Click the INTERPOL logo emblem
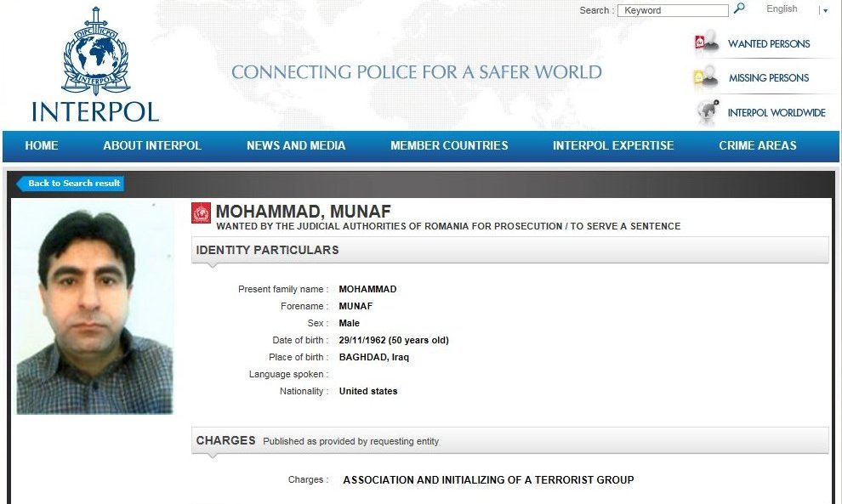Screen dimensions: 842x504 click(95, 52)
